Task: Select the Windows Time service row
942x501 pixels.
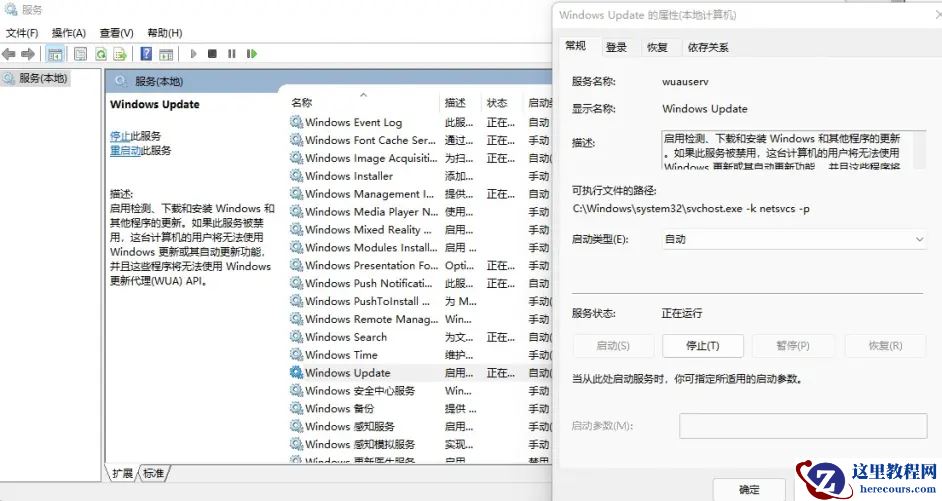Action: tap(419, 355)
